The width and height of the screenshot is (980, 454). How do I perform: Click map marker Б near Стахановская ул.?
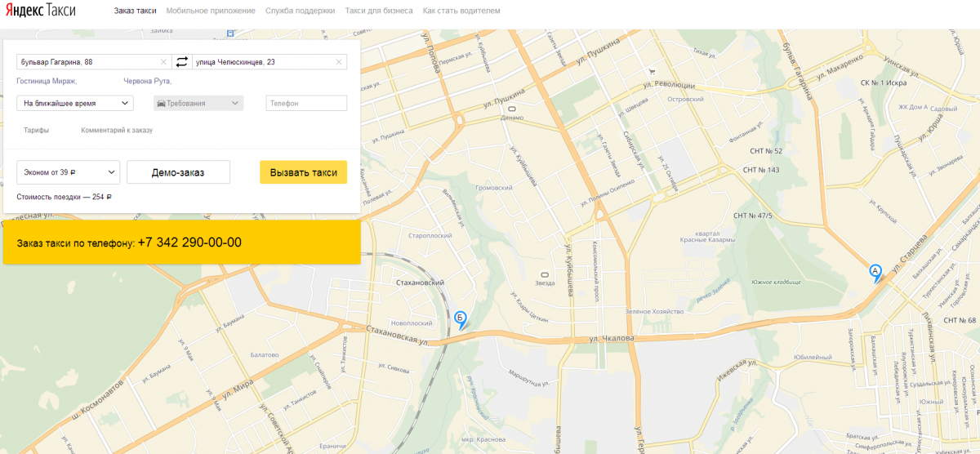coord(461,318)
